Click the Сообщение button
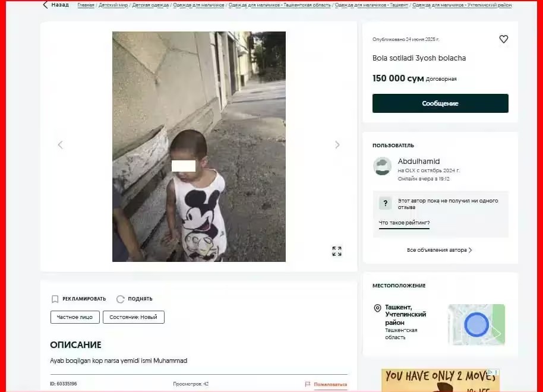This screenshot has height=392, width=543. [x=440, y=103]
